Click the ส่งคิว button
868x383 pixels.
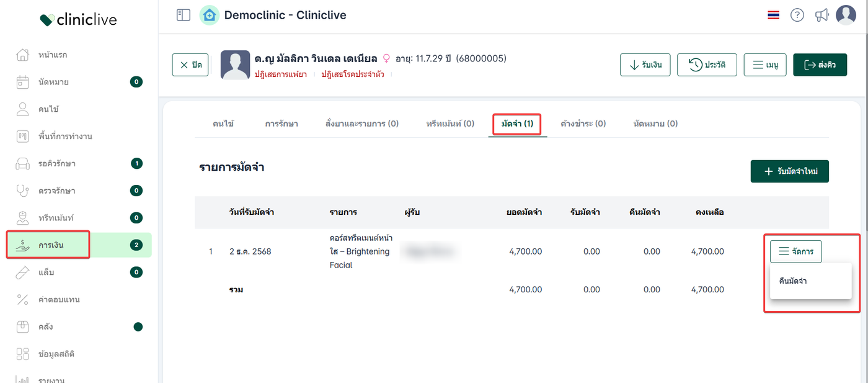click(820, 65)
